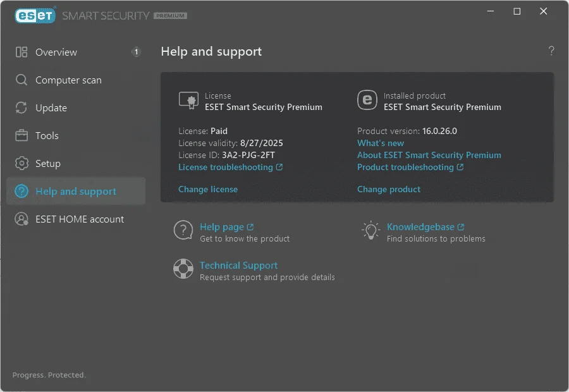Open the Help page link
Image resolution: width=569 pixels, height=392 pixels.
(222, 227)
